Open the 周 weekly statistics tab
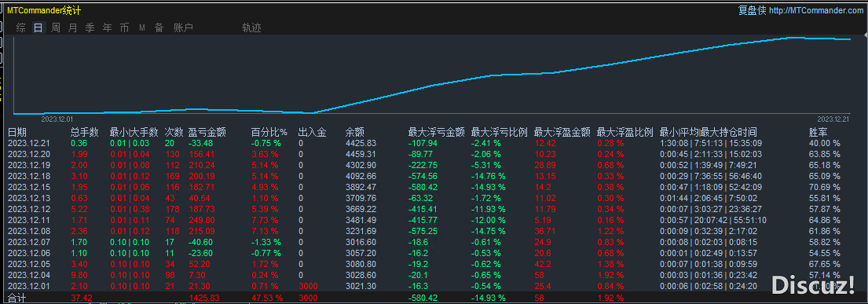The image size is (868, 304). pos(55,27)
